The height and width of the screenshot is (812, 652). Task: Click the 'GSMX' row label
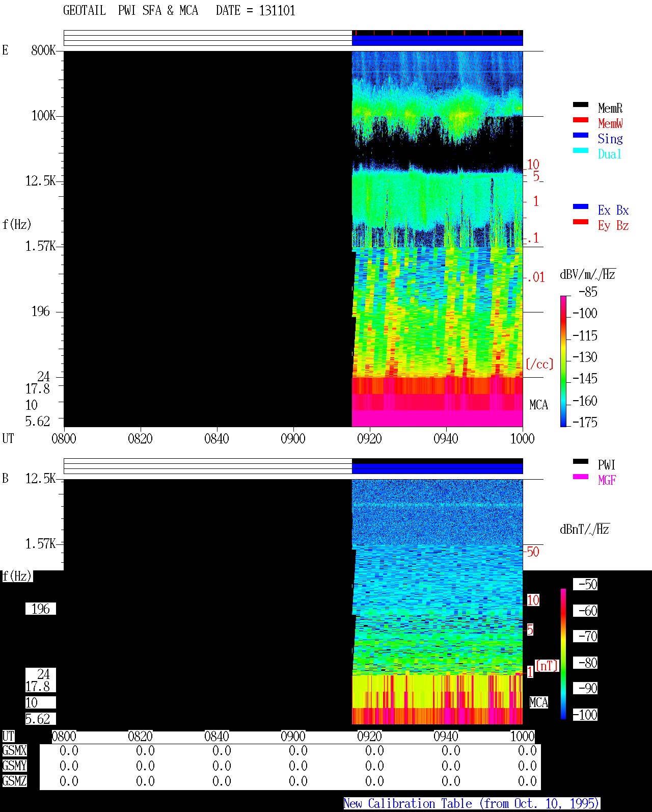[x=14, y=750]
